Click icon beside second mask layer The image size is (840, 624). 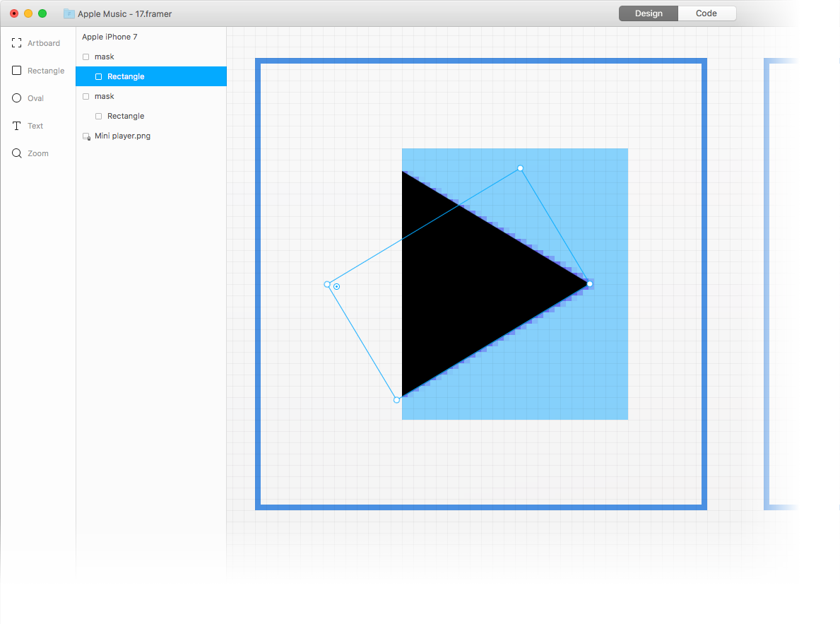[x=85, y=97]
